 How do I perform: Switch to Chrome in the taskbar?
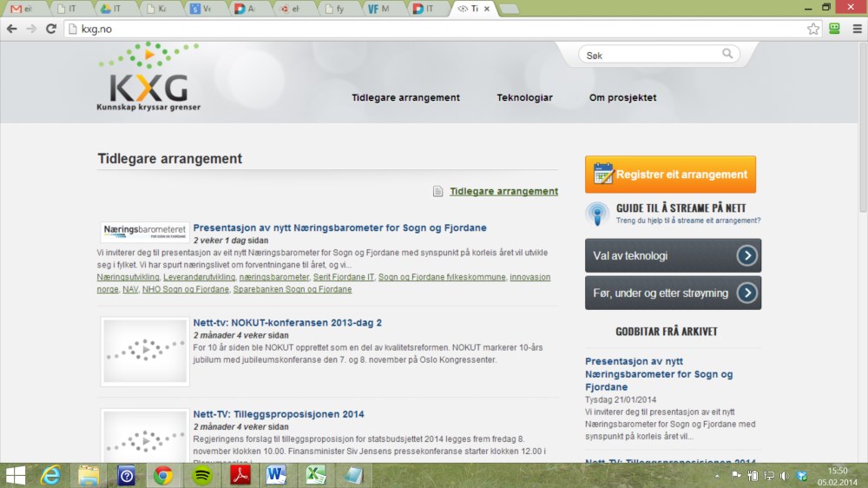[163, 475]
